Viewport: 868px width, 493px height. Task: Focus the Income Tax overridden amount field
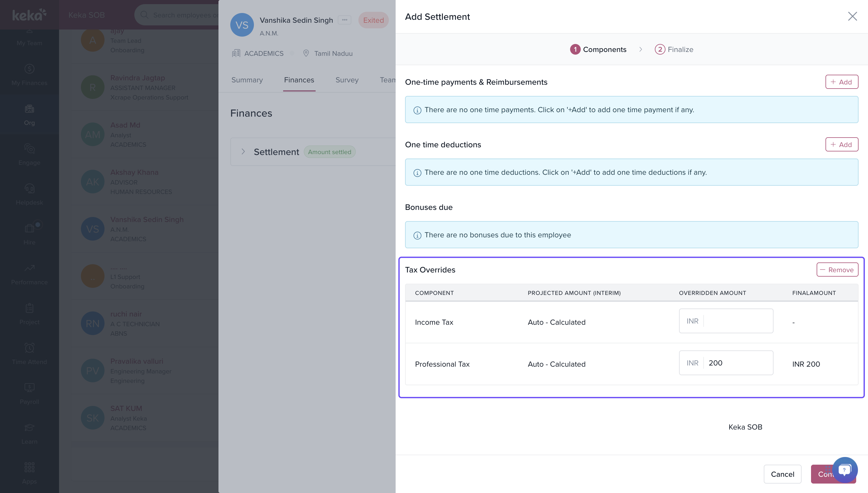tap(726, 321)
